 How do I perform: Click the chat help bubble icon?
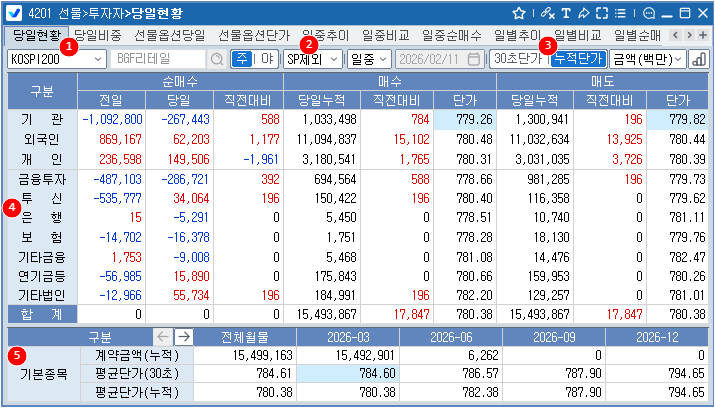648,13
